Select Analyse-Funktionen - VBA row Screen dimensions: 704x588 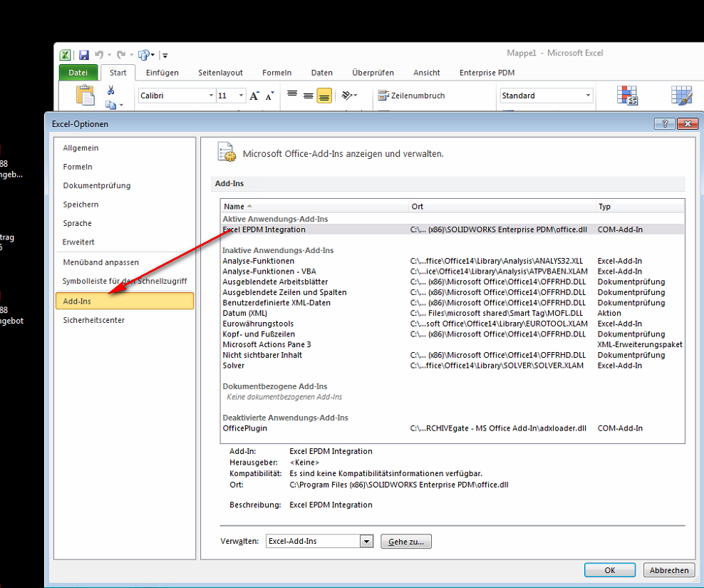tap(452, 272)
